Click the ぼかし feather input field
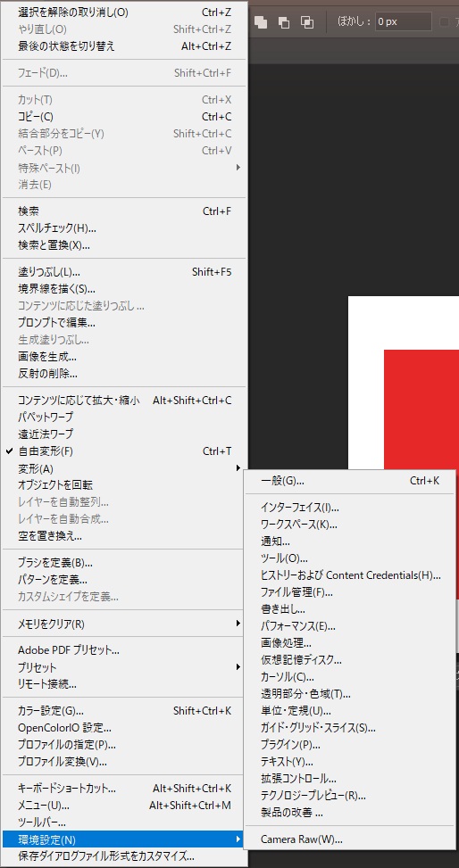 tap(403, 22)
